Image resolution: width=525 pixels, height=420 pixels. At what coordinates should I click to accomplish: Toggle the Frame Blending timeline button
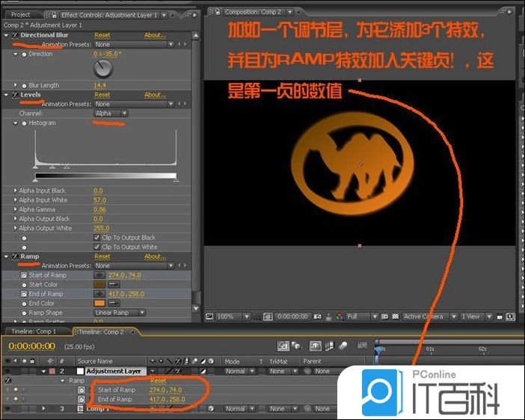point(329,346)
